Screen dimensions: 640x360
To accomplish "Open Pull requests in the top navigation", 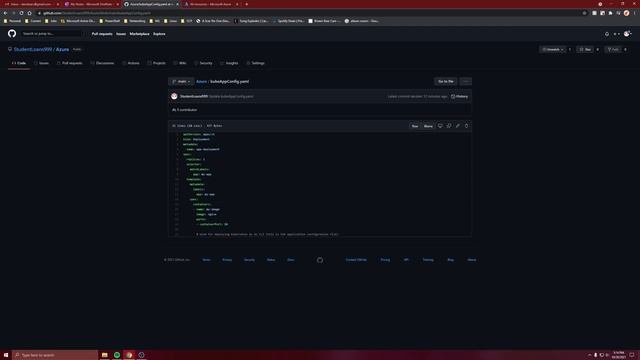I will pos(102,34).
